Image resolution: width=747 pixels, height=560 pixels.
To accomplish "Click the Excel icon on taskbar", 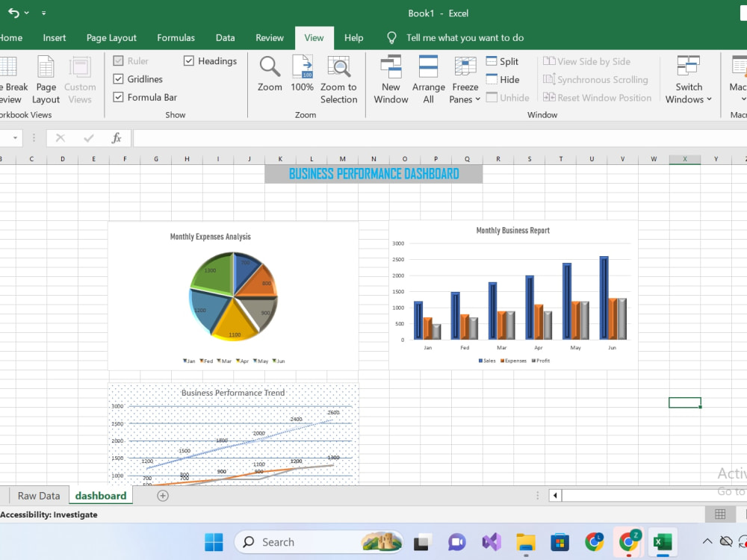I will (x=662, y=542).
